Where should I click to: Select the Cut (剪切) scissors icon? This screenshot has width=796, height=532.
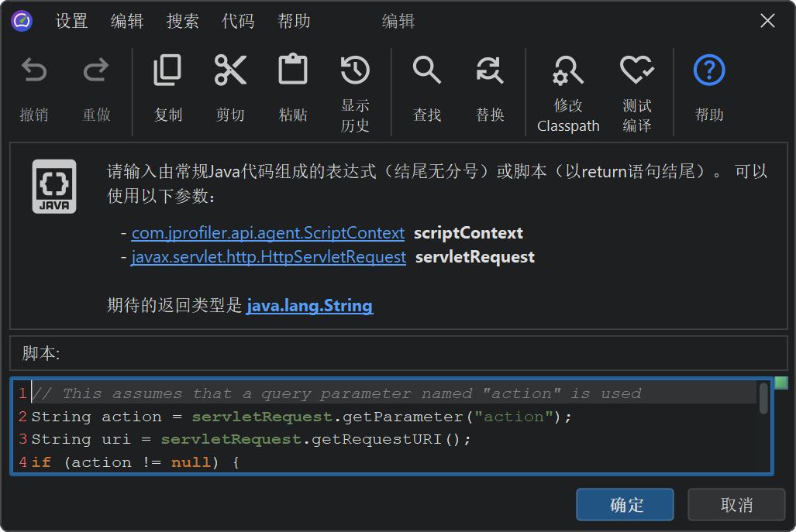[x=230, y=71]
